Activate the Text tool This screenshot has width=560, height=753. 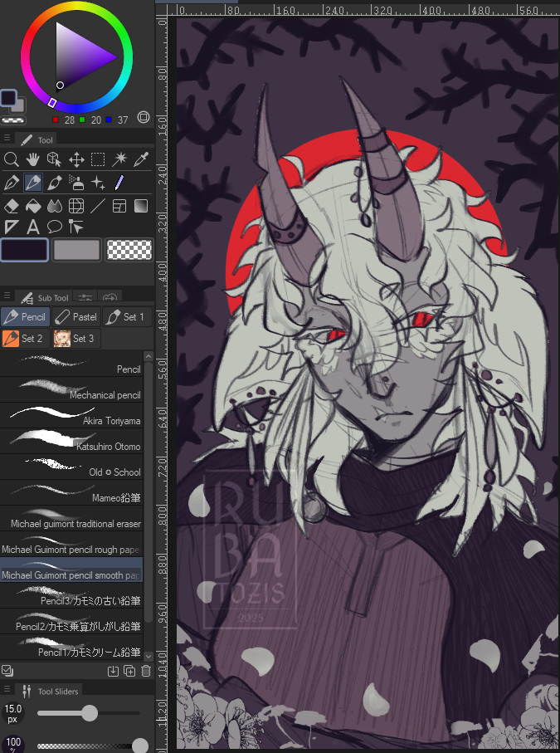(x=33, y=227)
